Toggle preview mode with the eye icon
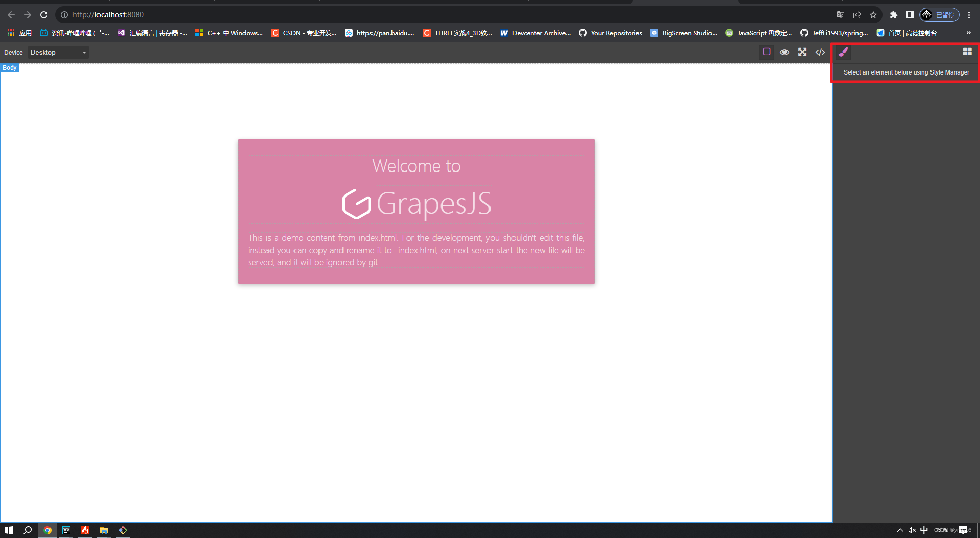Screen dimensions: 980x538 785,52
